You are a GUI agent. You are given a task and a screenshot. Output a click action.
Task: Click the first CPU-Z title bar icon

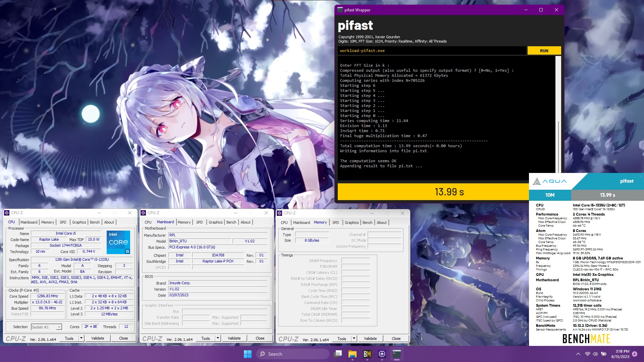(7, 213)
